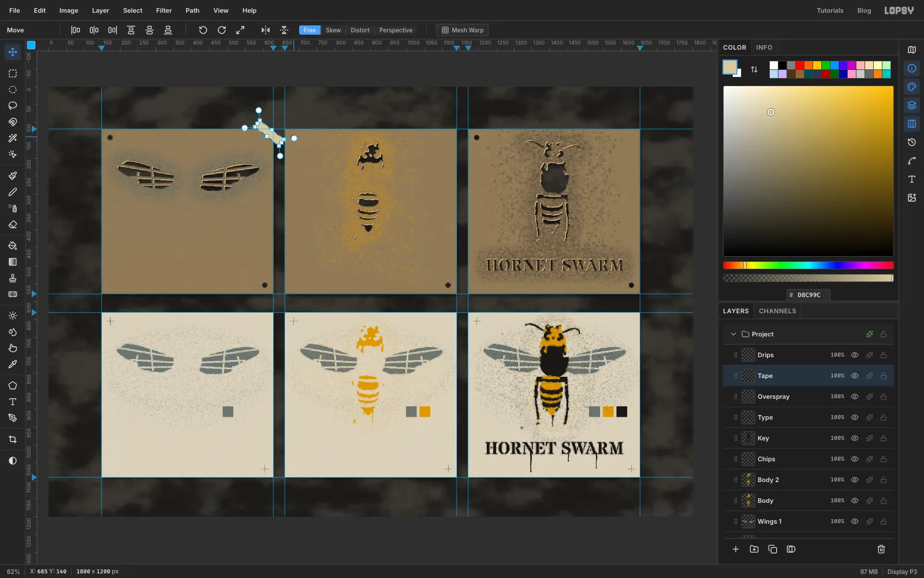Viewport: 924px width, 578px height.
Task: Select the hand pan tool
Action: (13, 348)
